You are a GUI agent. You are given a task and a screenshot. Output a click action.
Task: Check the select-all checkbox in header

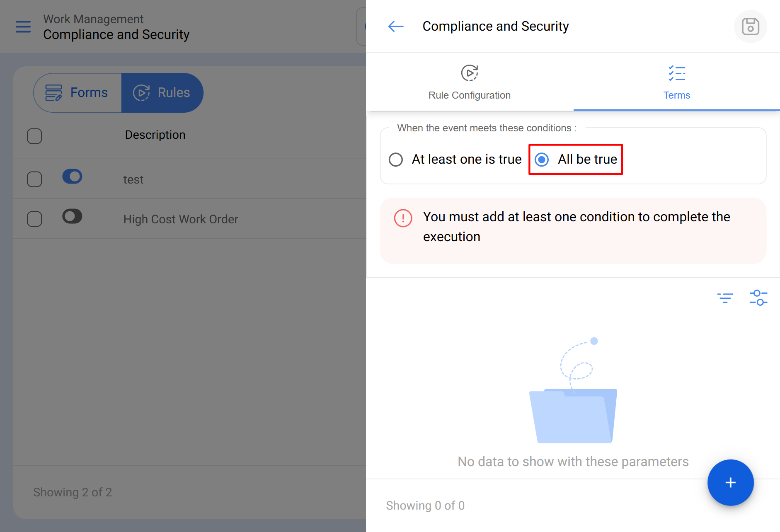click(x=34, y=136)
